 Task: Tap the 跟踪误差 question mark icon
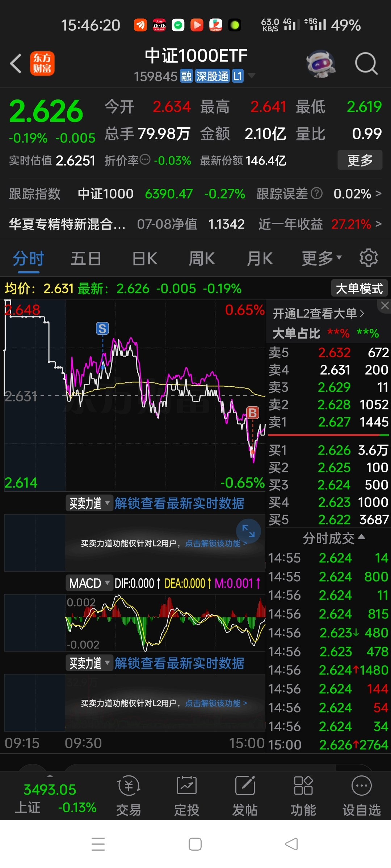(x=316, y=193)
